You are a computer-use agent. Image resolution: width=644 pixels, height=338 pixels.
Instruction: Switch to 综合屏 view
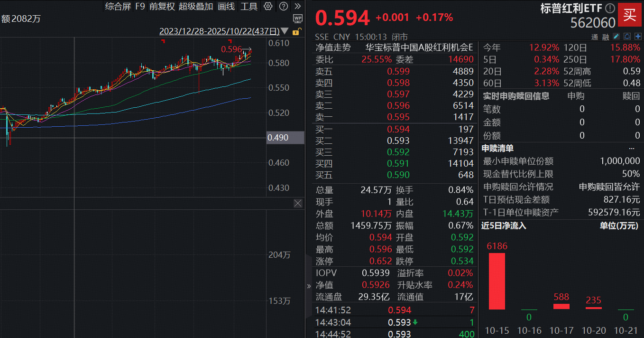tap(118, 6)
